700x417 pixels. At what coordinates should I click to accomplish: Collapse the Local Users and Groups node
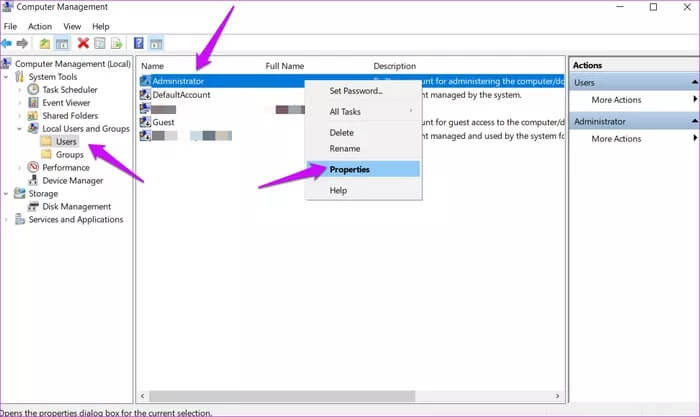(x=20, y=129)
